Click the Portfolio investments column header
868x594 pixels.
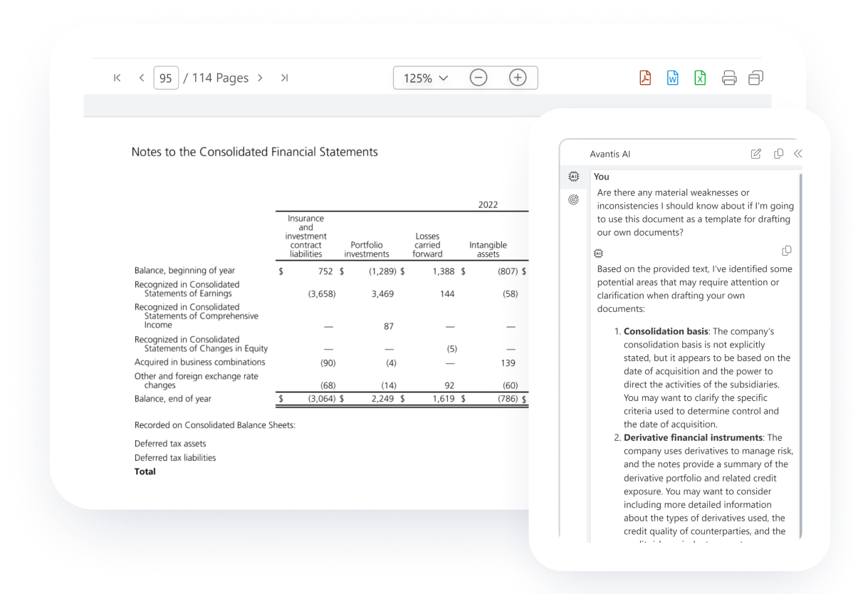click(367, 249)
